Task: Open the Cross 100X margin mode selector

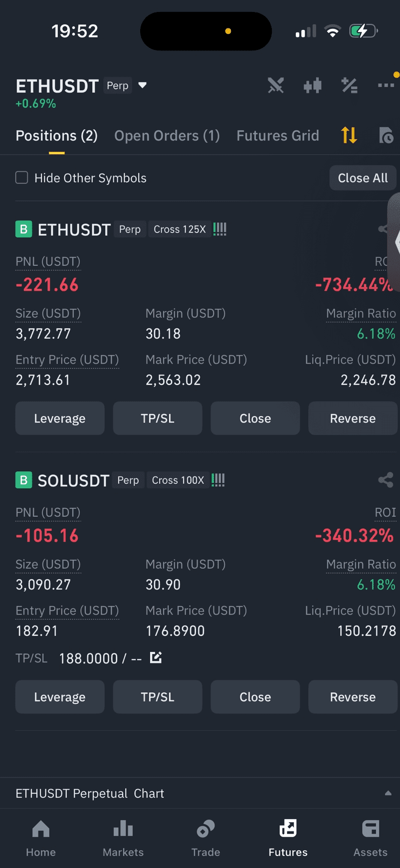Action: tap(178, 480)
